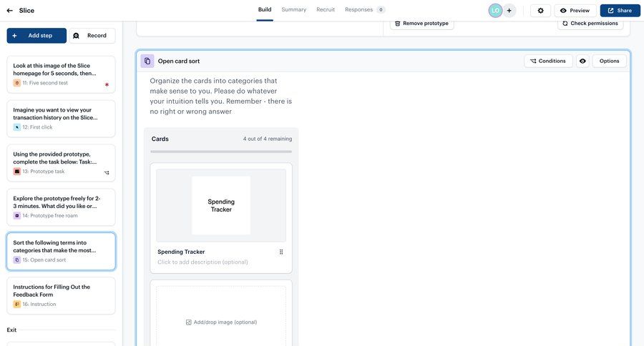The height and width of the screenshot is (346, 644).
Task: Click the Prototype free roam step icon
Action: coord(17,216)
